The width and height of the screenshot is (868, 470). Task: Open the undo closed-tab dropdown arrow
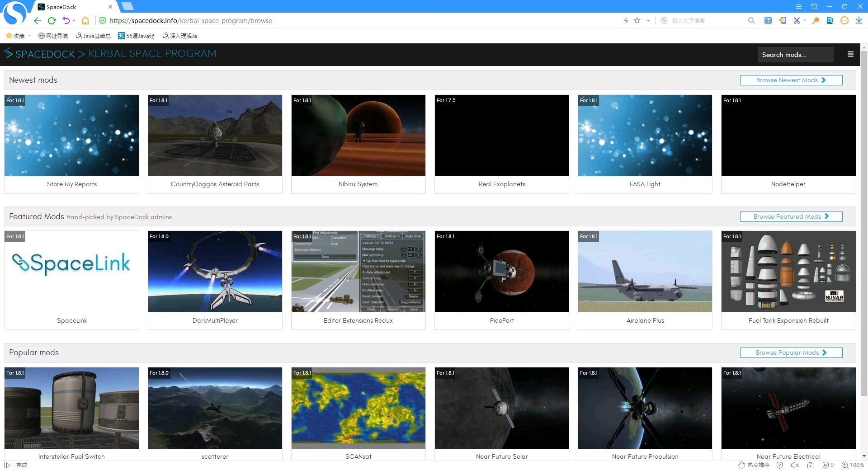coord(74,21)
